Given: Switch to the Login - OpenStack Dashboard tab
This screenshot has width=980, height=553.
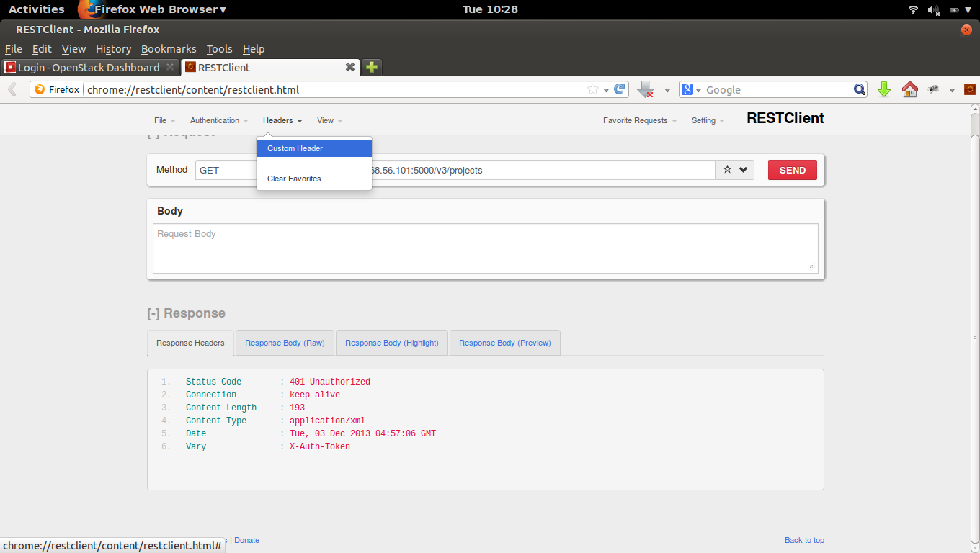Looking at the screenshot, I should click(x=90, y=67).
